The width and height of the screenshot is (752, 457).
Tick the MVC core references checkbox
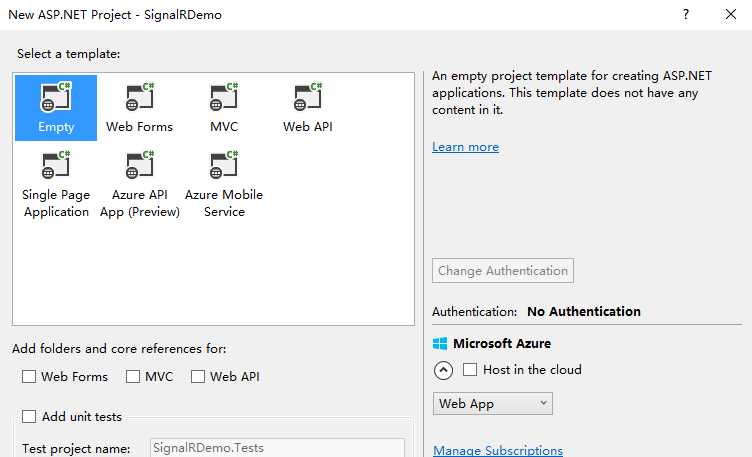[x=133, y=376]
